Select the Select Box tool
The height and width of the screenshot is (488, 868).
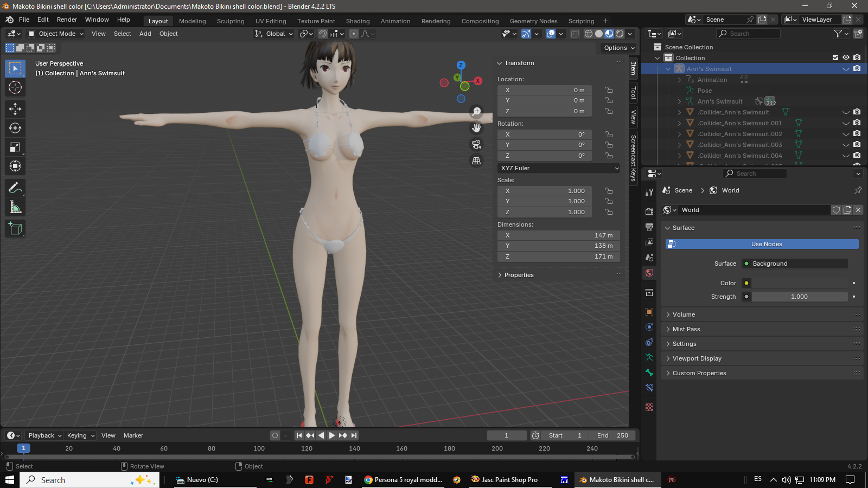(x=15, y=68)
